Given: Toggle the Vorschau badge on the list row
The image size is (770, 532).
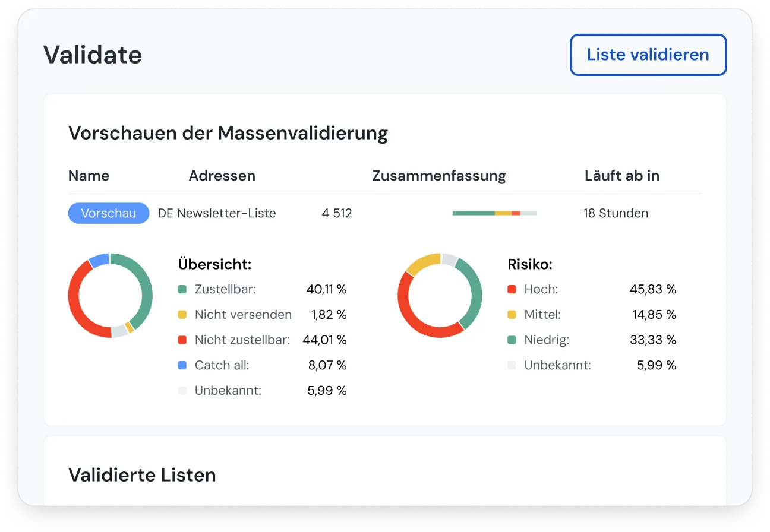Looking at the screenshot, I should [109, 213].
